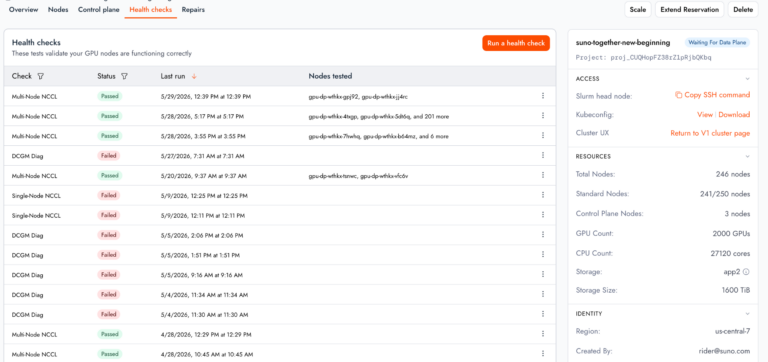Collapse the RESOURCES section
Viewport: 768px width, 362px height.
747,157
